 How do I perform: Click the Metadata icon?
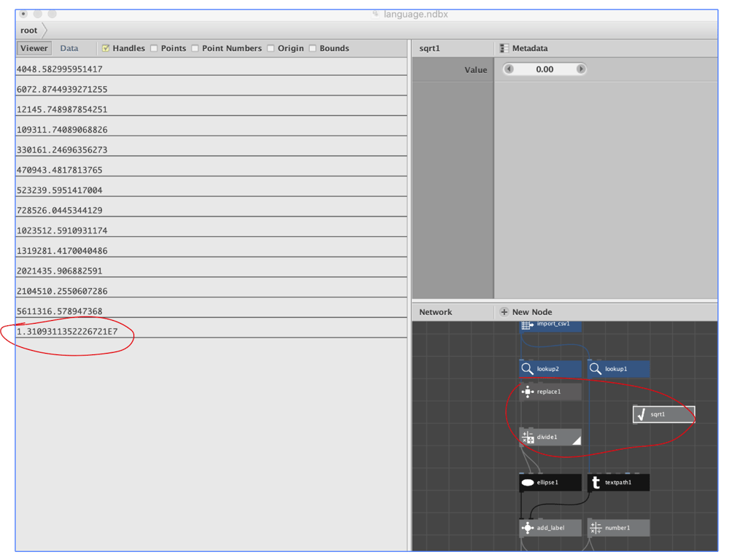504,48
